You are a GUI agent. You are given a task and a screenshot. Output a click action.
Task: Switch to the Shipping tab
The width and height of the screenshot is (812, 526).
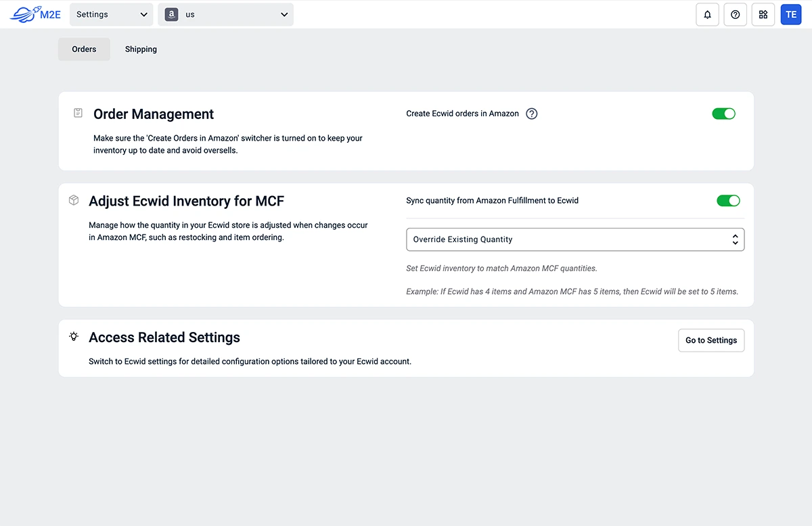coord(141,49)
